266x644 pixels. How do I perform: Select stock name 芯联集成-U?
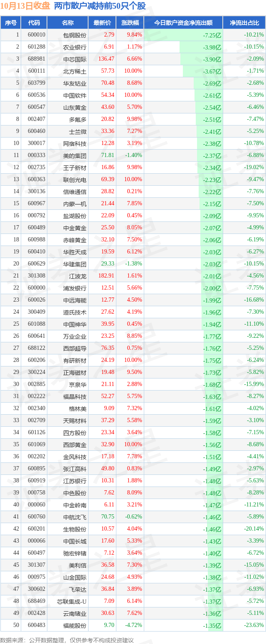pos(72,602)
